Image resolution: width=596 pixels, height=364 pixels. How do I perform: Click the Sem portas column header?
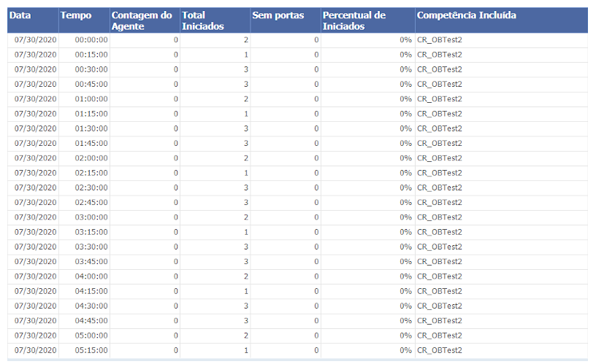(x=286, y=20)
